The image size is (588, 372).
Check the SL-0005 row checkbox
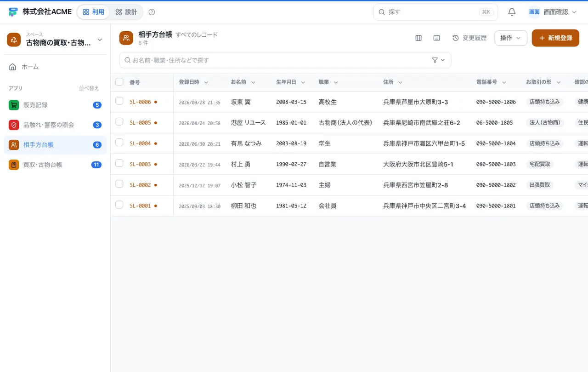click(119, 121)
